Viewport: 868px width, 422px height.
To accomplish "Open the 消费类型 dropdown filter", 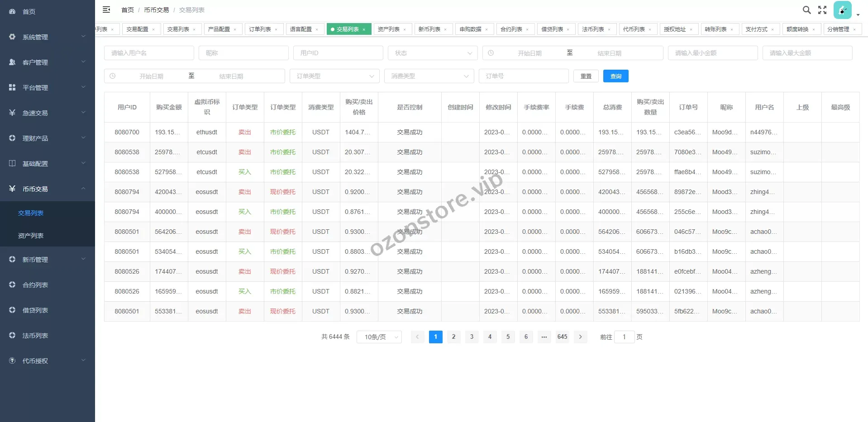I will pos(429,76).
